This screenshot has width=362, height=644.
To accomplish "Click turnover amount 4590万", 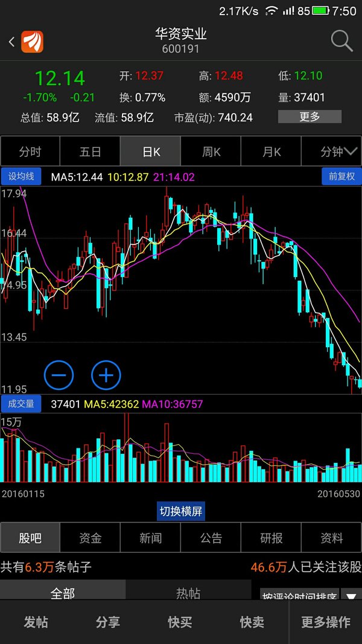I will coord(232,98).
